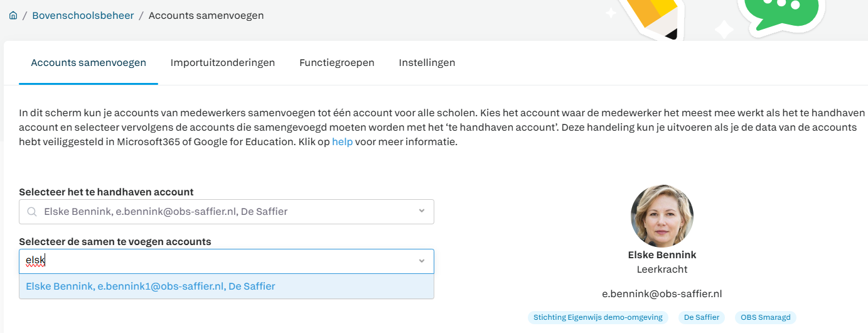Select the Accounts samenvoegen tab
The width and height of the screenshot is (868, 333).
[x=88, y=63]
